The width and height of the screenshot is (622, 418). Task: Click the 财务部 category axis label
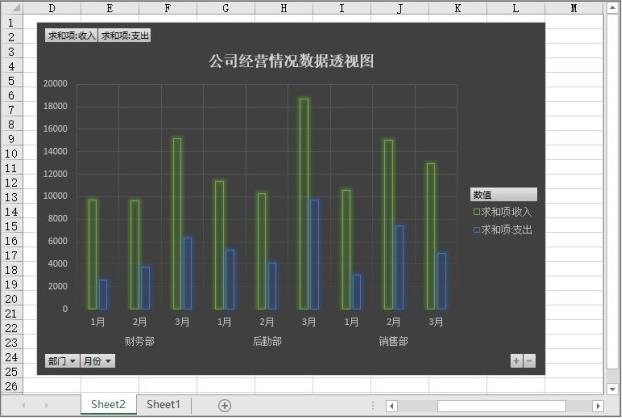pos(140,341)
